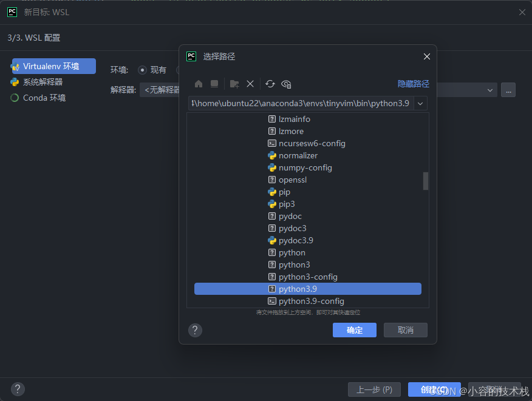Screen dimensions: 532x401
Task: Select the lzmore file
Action: [x=291, y=131]
